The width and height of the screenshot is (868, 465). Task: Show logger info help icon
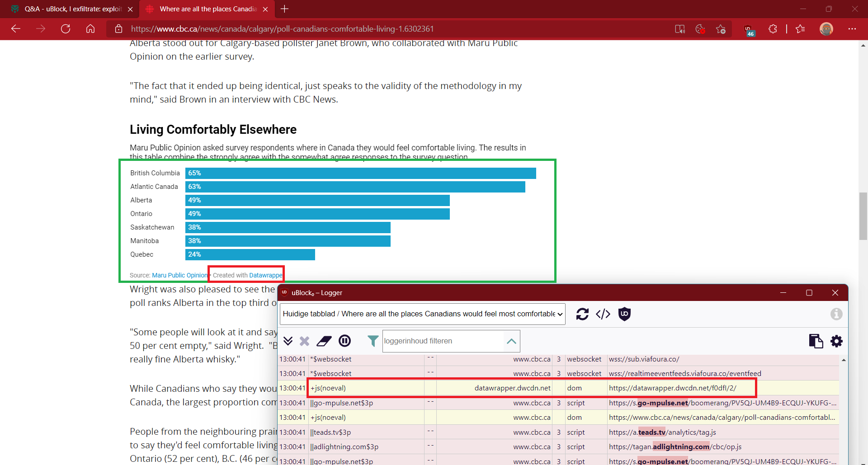click(x=836, y=314)
